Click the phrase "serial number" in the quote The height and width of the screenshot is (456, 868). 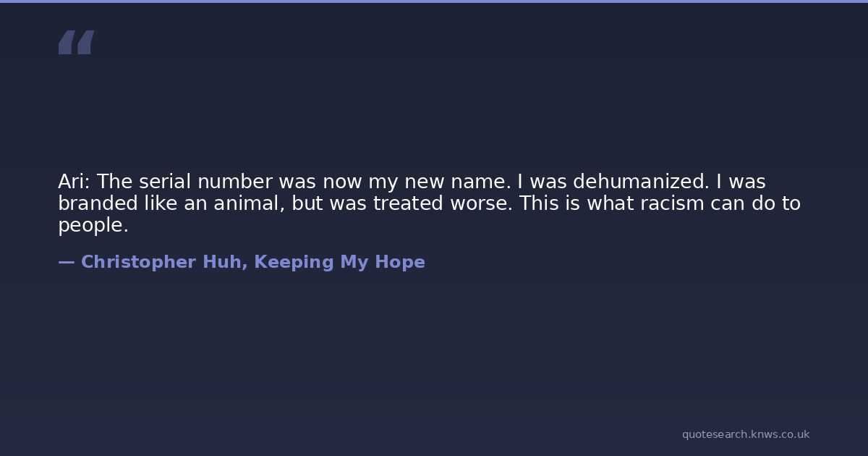pyautogui.click(x=194, y=182)
